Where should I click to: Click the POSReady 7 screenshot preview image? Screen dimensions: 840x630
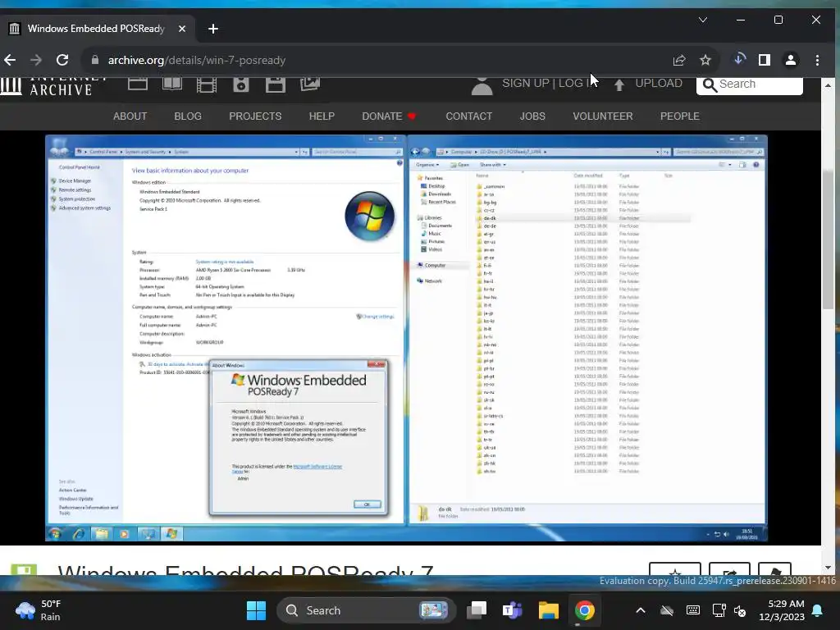tap(407, 338)
